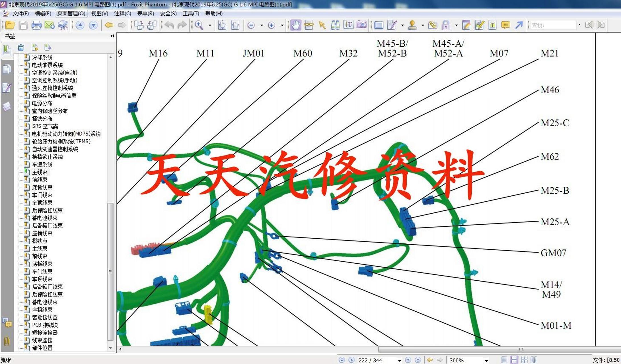Delete the selected bookmark with the trash icon

[21, 47]
